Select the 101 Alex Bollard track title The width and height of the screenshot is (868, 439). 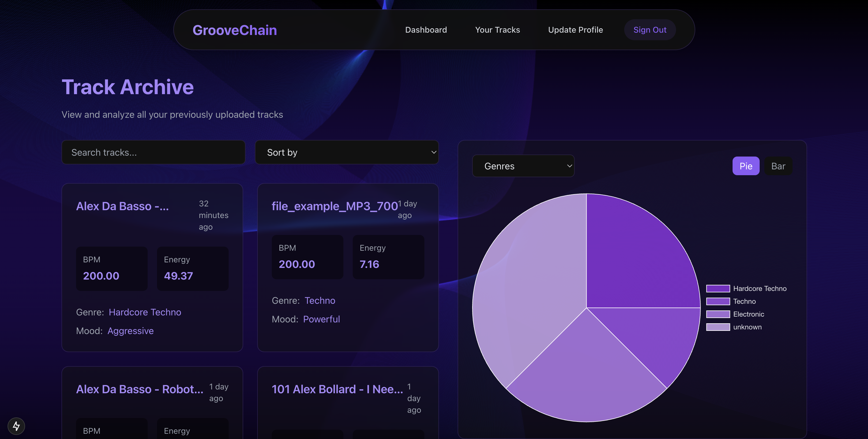(337, 389)
